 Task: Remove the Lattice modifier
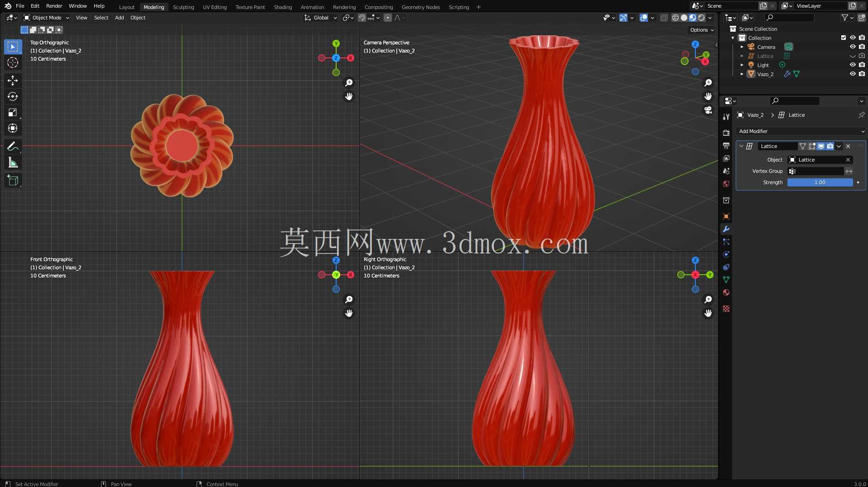pyautogui.click(x=848, y=146)
